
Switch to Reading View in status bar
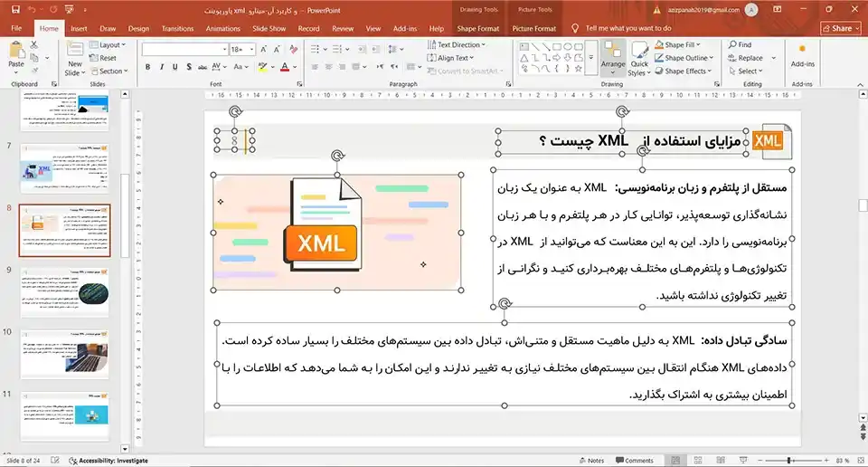[x=721, y=461]
